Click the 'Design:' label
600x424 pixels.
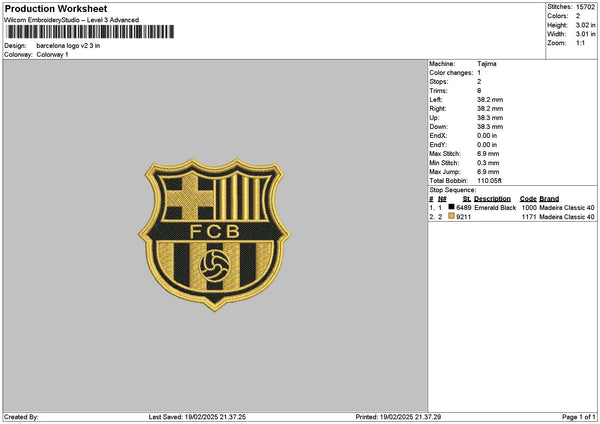coord(15,46)
